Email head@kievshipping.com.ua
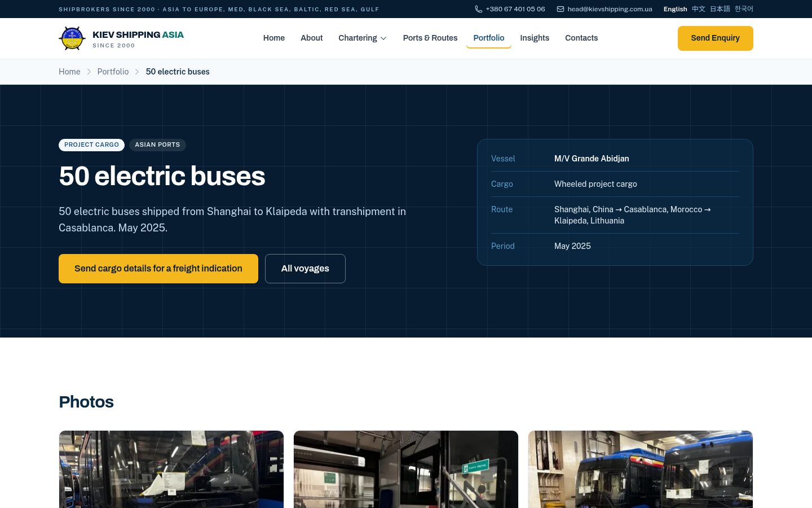Image resolution: width=812 pixels, height=508 pixels. [610, 9]
